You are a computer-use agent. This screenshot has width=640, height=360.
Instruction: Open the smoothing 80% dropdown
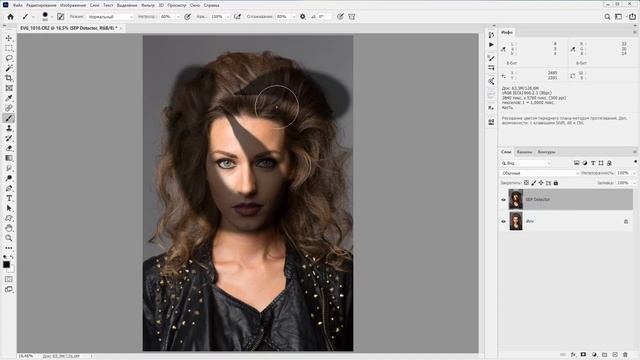293,17
